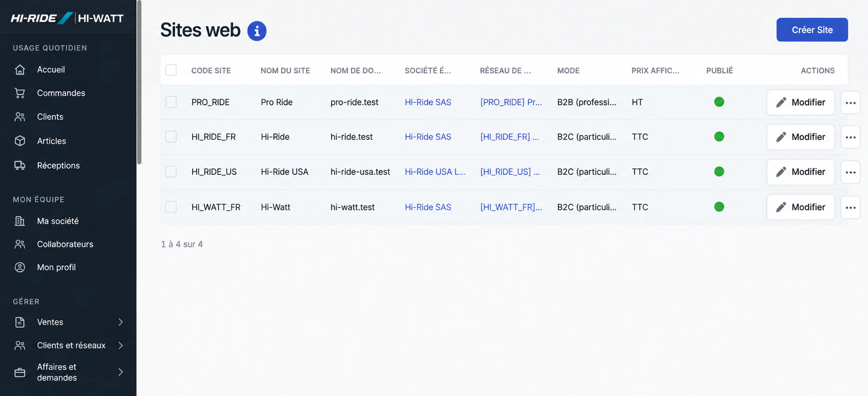Open more actions for HI_RIDE_FR row

851,137
